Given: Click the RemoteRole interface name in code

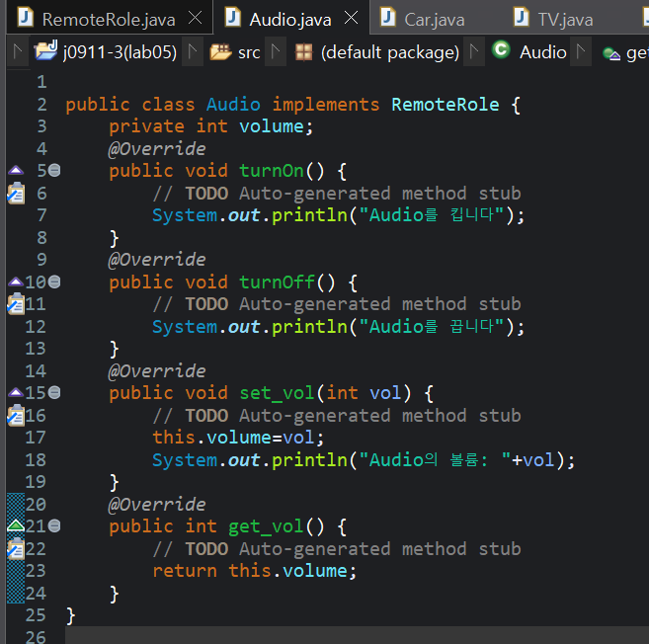Looking at the screenshot, I should point(445,105).
